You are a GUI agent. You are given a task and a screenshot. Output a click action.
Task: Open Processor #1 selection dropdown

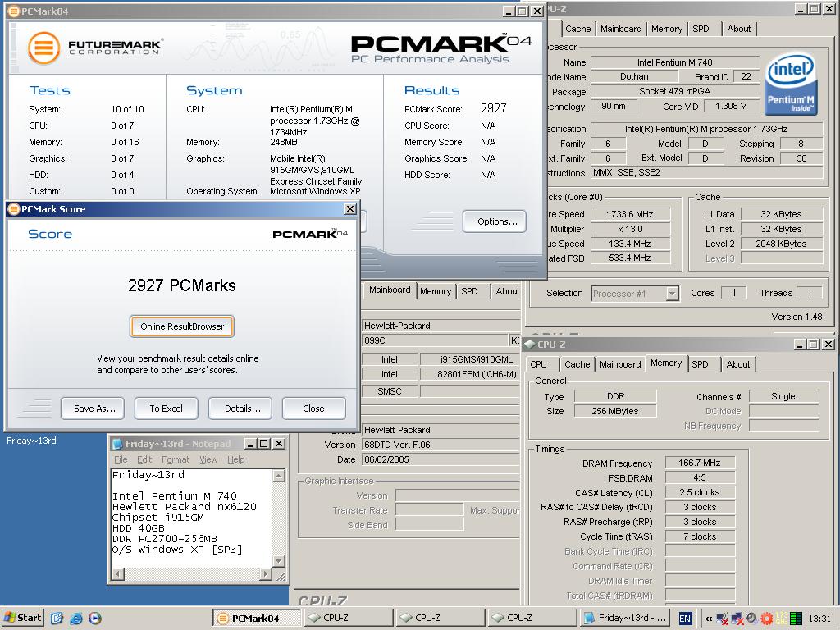(673, 294)
